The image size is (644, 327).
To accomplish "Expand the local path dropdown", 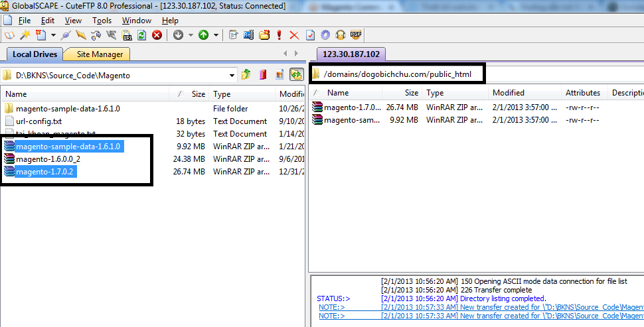I will (x=232, y=75).
